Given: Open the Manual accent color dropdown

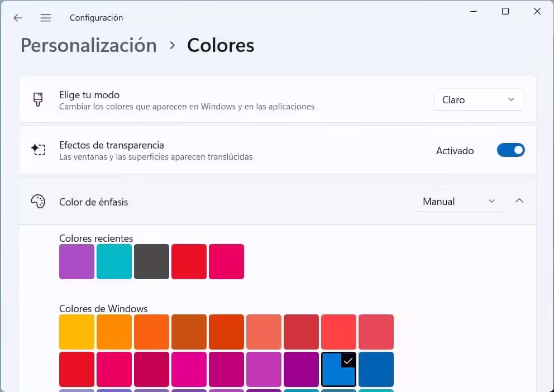Looking at the screenshot, I should click(x=459, y=201).
